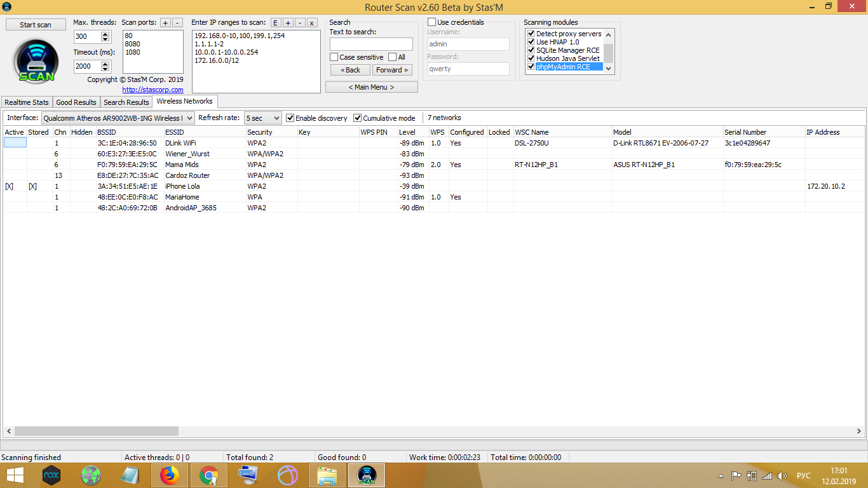Click the Forward search button
The image size is (868, 488).
tap(392, 70)
